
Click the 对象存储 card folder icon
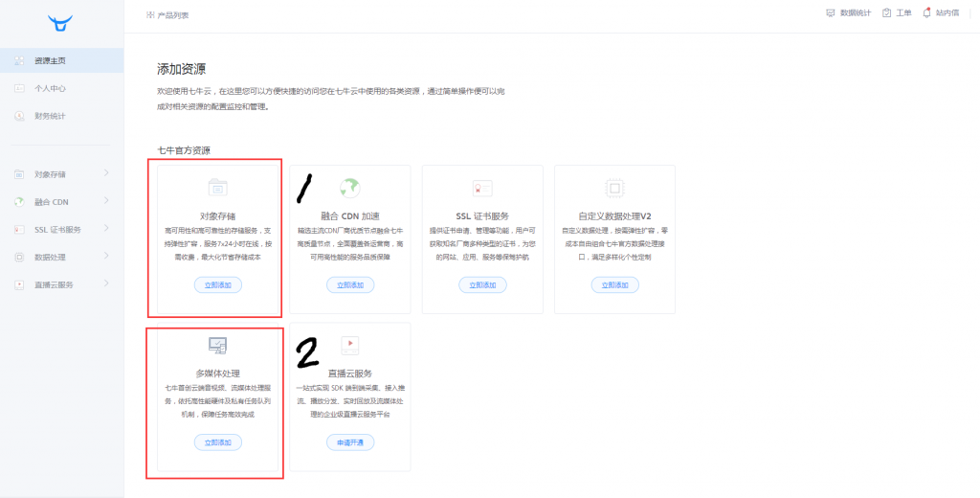[217, 187]
